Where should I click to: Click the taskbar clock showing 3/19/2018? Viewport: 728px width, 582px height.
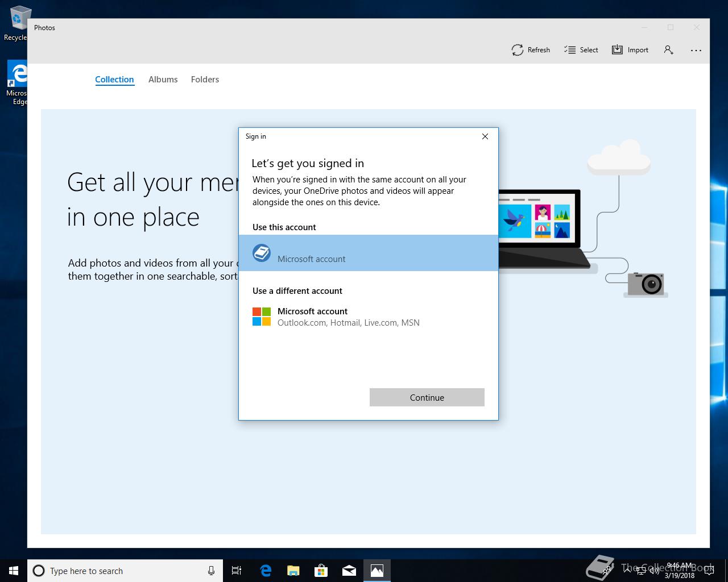(x=680, y=571)
